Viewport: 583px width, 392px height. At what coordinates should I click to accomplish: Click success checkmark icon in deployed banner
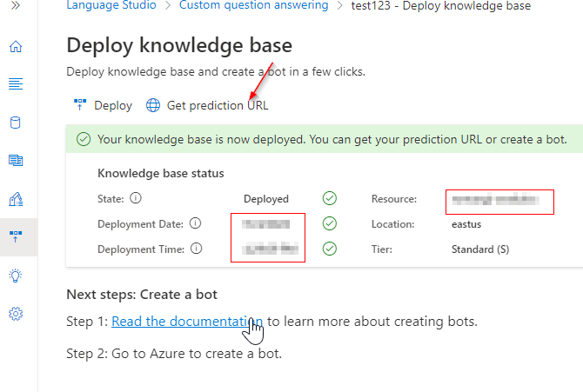click(x=84, y=139)
